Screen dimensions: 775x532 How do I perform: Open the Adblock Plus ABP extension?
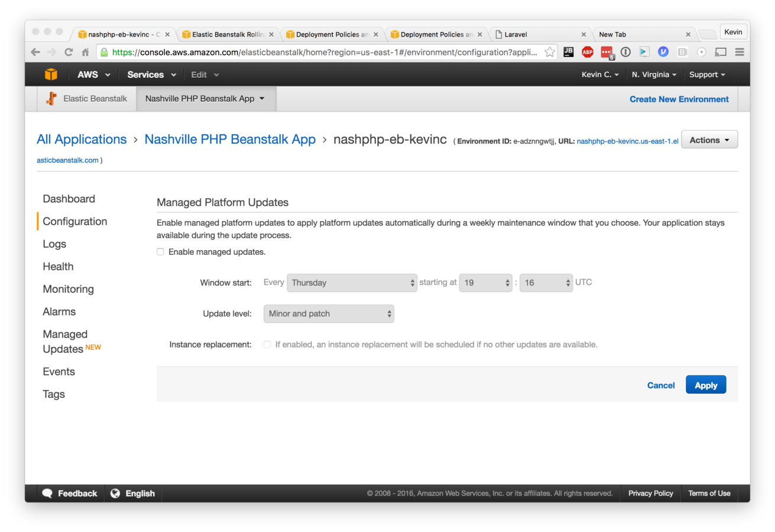click(x=588, y=52)
